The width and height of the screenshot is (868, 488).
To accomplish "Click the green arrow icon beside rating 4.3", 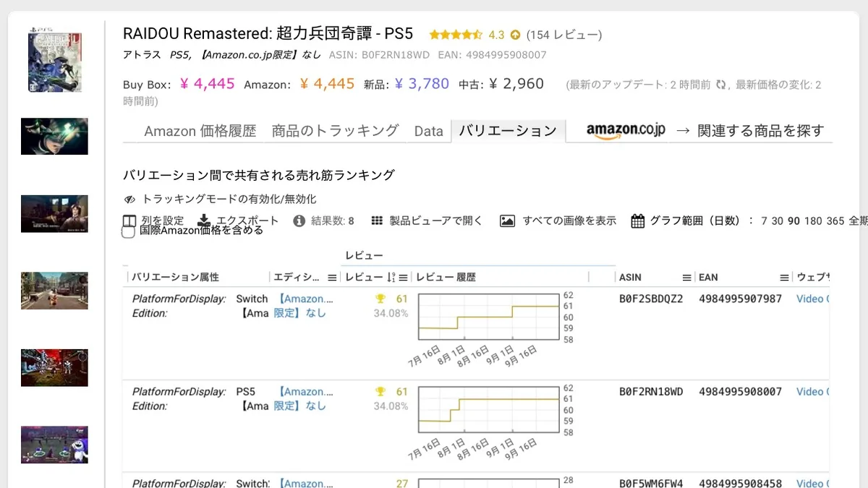I will pos(515,35).
